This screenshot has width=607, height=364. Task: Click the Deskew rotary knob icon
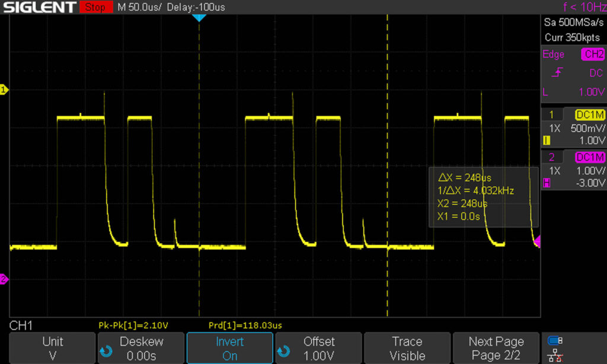pyautogui.click(x=106, y=351)
